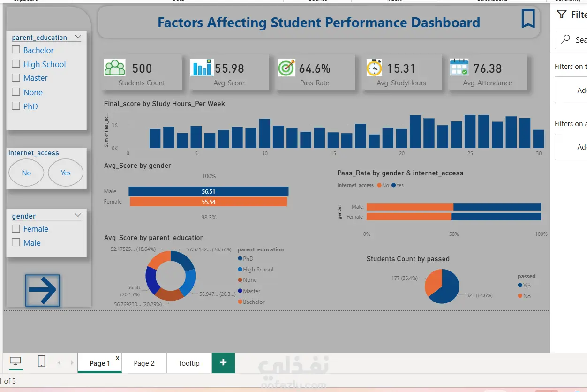587x392 pixels.
Task: Switch to desktop layout view icon
Action: click(15, 362)
